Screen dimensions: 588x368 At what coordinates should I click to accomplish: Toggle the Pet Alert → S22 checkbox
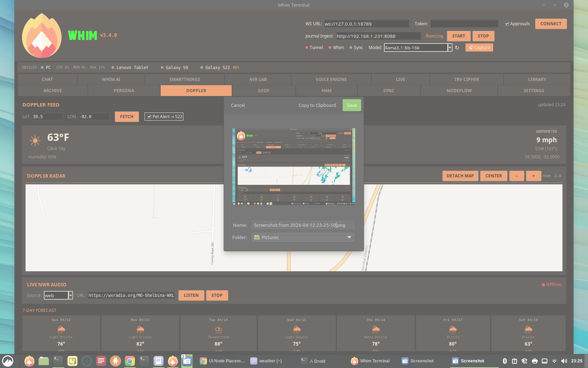149,116
